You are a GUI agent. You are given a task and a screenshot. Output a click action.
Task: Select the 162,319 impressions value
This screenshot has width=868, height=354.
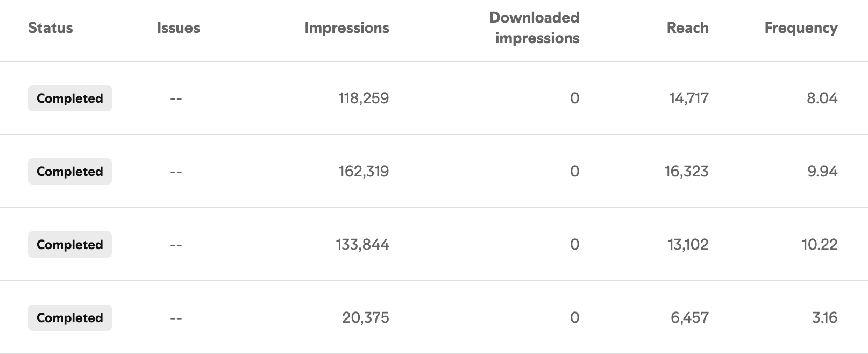coord(364,172)
